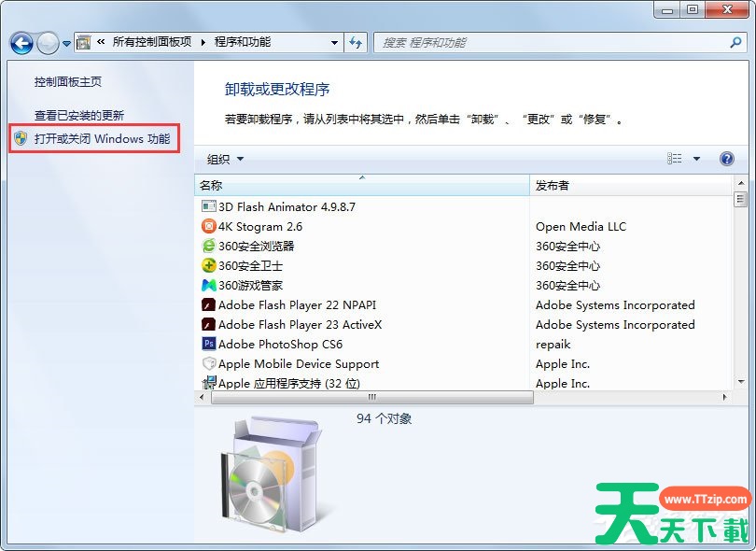The image size is (756, 551).
Task: Select Adobe Flash Player 23 ActiveX entry
Action: tap(300, 325)
